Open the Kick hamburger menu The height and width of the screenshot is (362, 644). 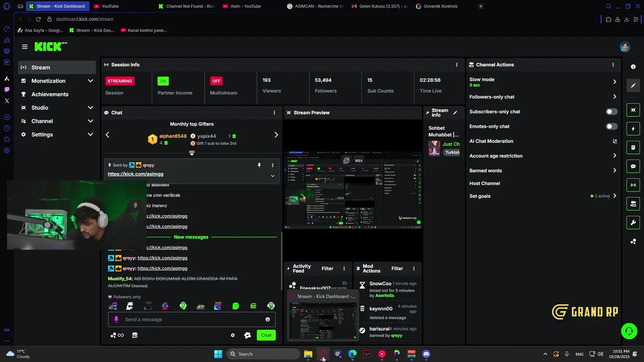[x=25, y=47]
